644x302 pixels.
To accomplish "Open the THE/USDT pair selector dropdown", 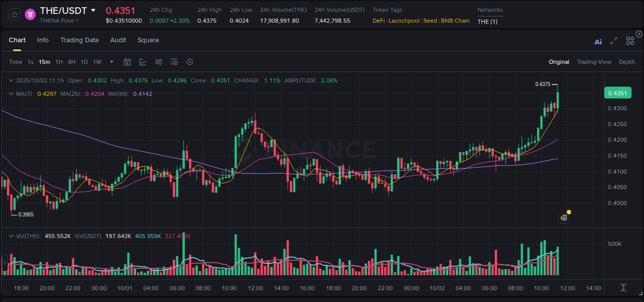I will (x=93, y=10).
